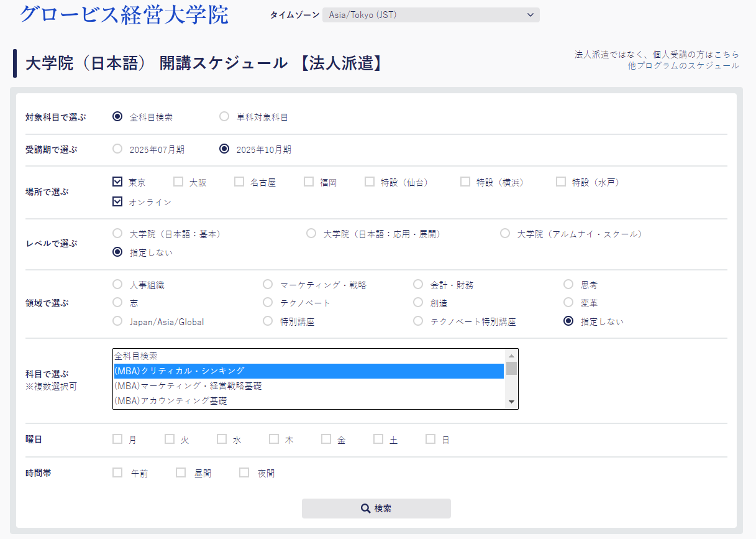This screenshot has width=756, height=539.
Task: Select 指定しない under 領域で選ぶ
Action: [x=568, y=321]
